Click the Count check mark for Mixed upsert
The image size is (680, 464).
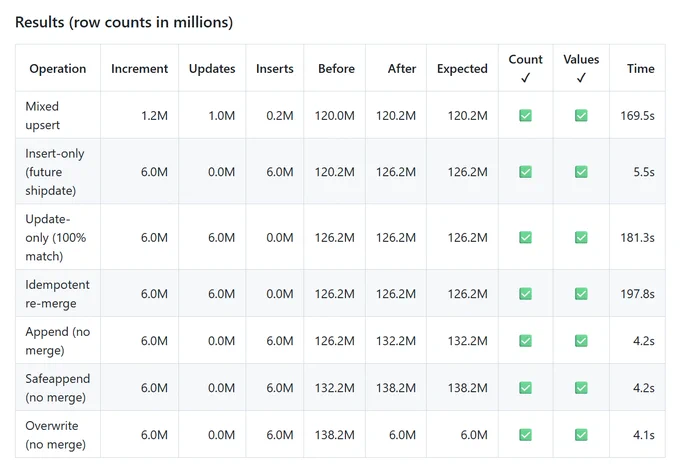point(525,115)
